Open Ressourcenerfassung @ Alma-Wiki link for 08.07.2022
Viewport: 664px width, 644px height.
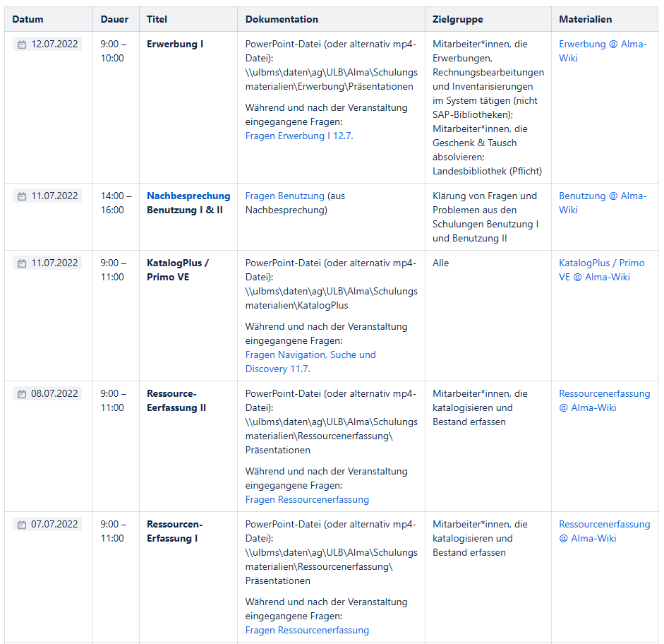click(x=604, y=393)
